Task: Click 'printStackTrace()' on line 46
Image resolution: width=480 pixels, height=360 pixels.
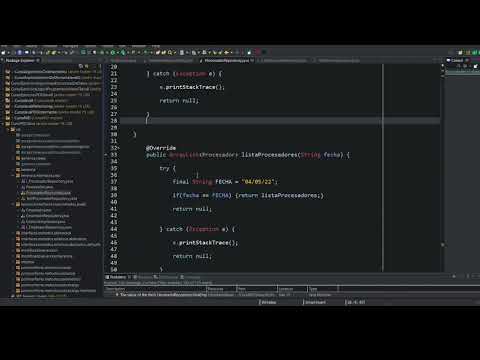Action: (208, 243)
